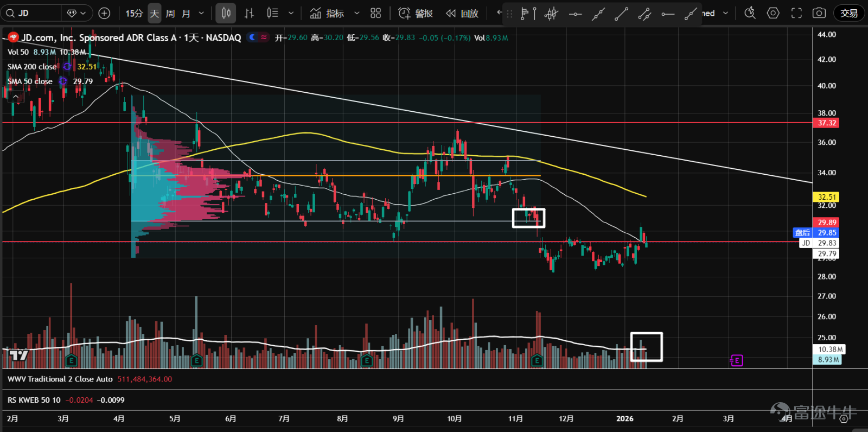Screen dimensions: 868x432
Task: Collapse the indicator legend with the chevron
Action: pos(16,97)
